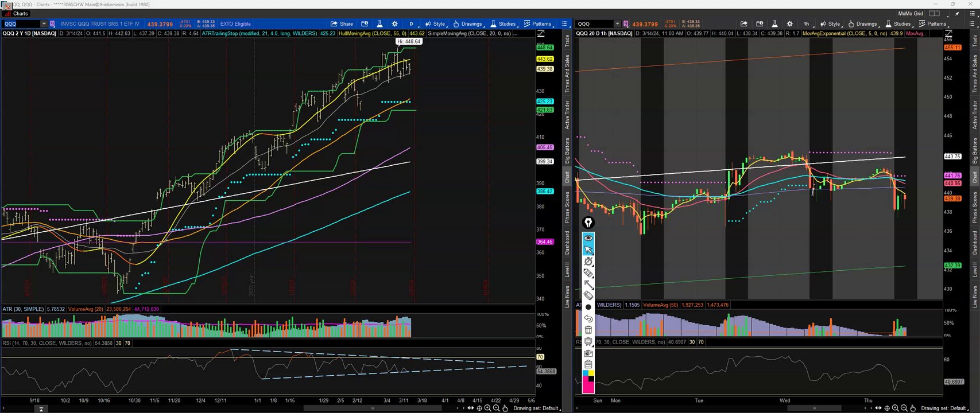Screen dimensions: 980x413
Task: Open the left chart list menu icon
Action: (x=564, y=24)
